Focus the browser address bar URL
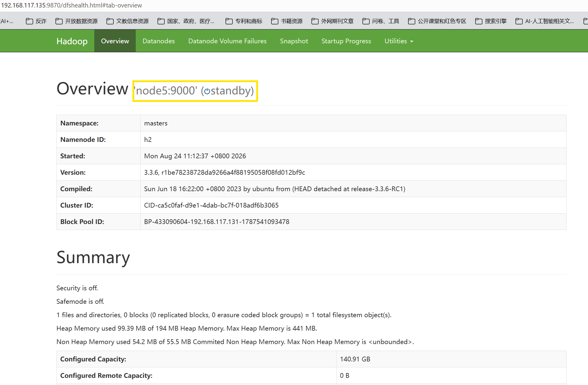Viewport: 588px width, 385px height. (x=72, y=5)
